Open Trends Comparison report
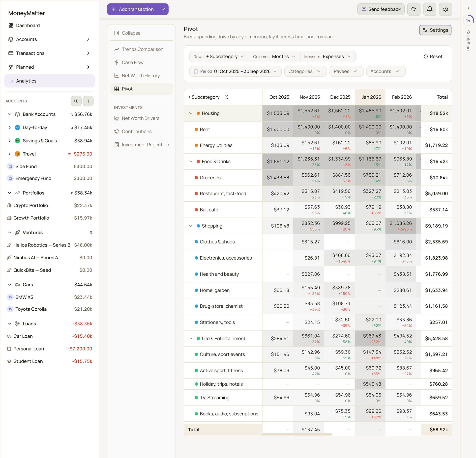The height and width of the screenshot is (458, 476). tap(141, 49)
